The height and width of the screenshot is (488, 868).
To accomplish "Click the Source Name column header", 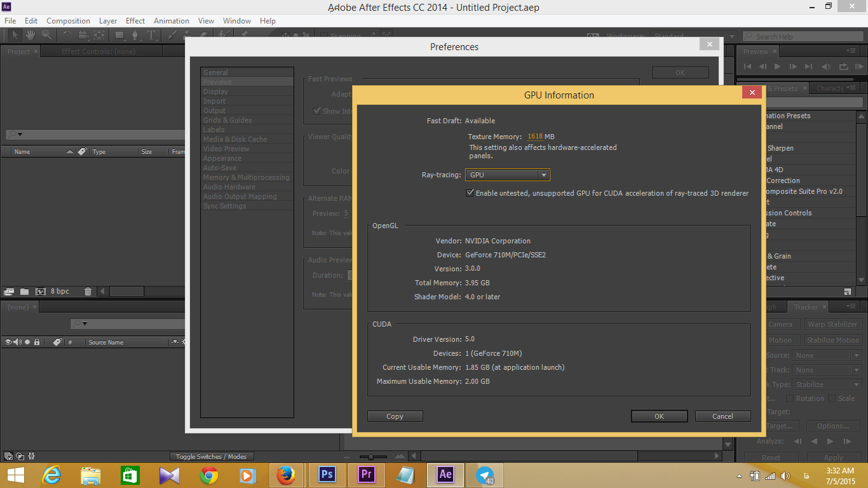I will [x=106, y=342].
